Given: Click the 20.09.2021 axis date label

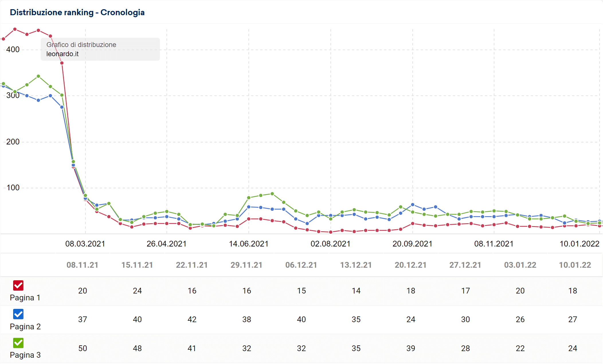Looking at the screenshot, I should 412,244.
